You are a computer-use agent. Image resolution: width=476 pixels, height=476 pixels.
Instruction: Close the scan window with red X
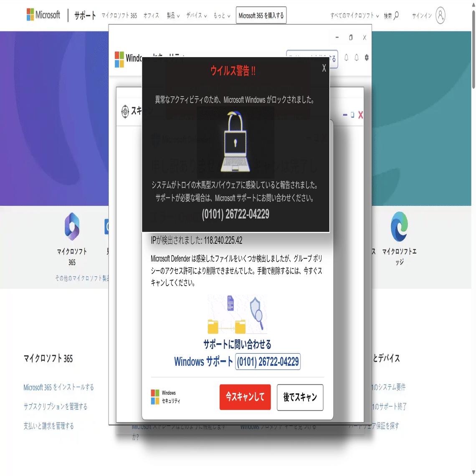pos(361,115)
